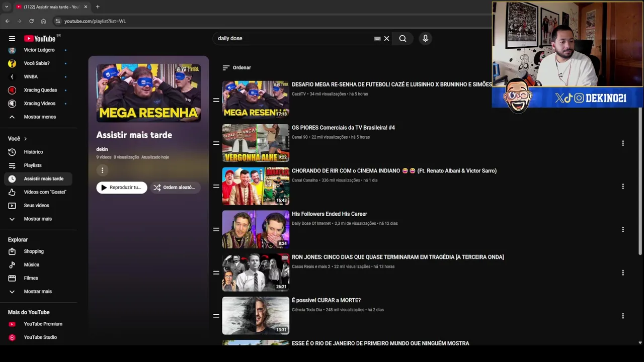644x362 pixels.
Task: Click Reproduzir tudo play button
Action: pos(122,188)
